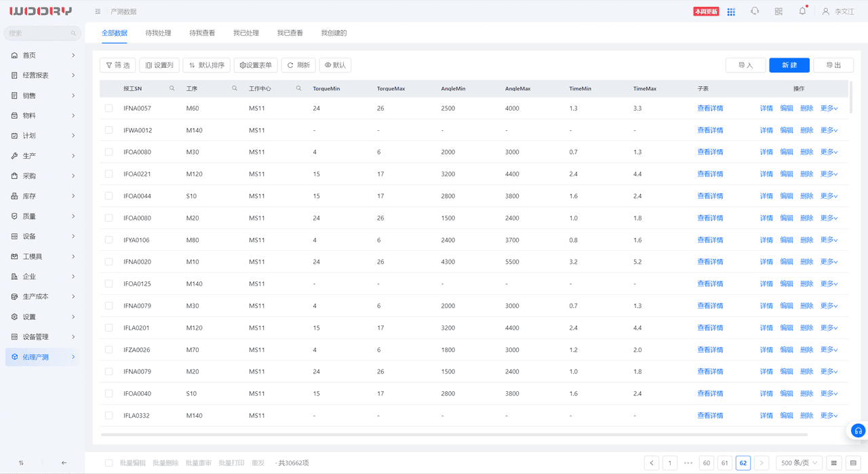Expand the 库存 sidebar menu
The height and width of the screenshot is (474, 868).
tap(43, 196)
